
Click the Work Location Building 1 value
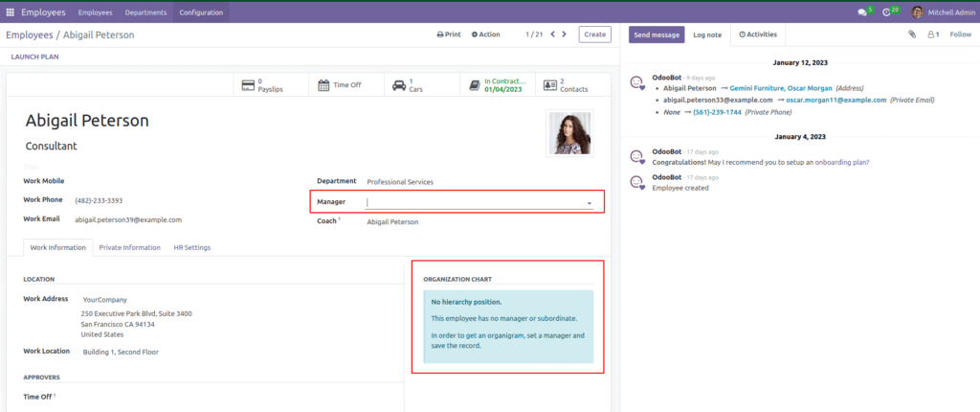[121, 352]
